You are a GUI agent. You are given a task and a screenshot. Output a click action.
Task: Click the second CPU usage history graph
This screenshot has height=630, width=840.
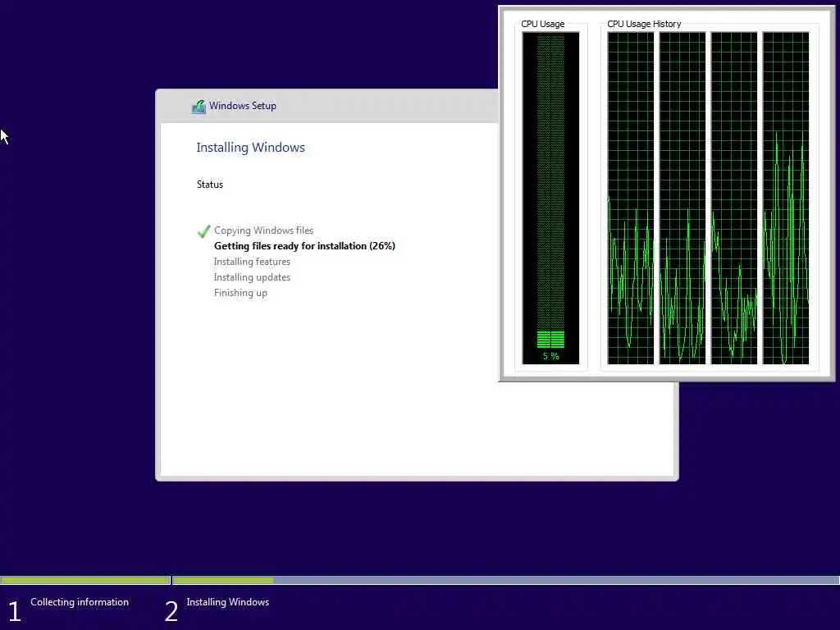point(682,198)
